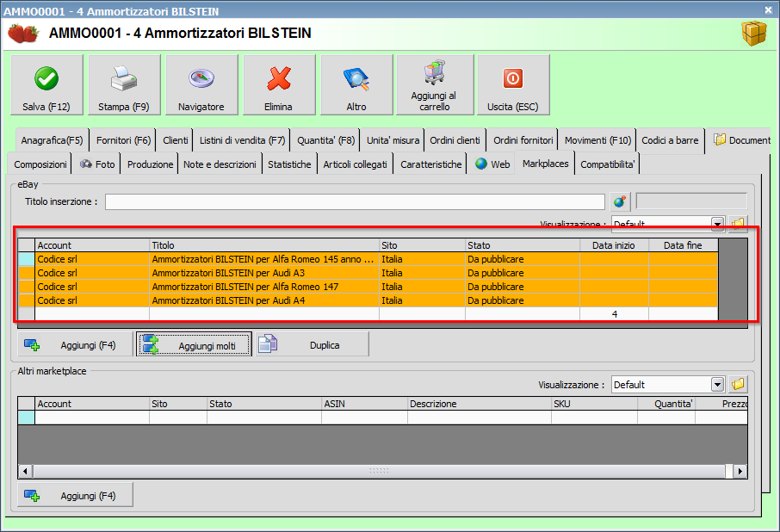Open the Clienti tab
This screenshot has height=532, width=780.
(176, 140)
